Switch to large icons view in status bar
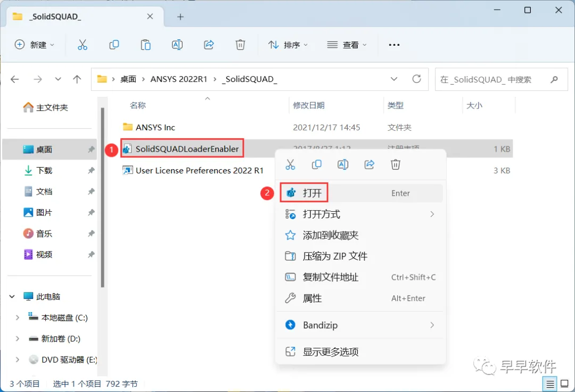The image size is (575, 392). (x=565, y=384)
